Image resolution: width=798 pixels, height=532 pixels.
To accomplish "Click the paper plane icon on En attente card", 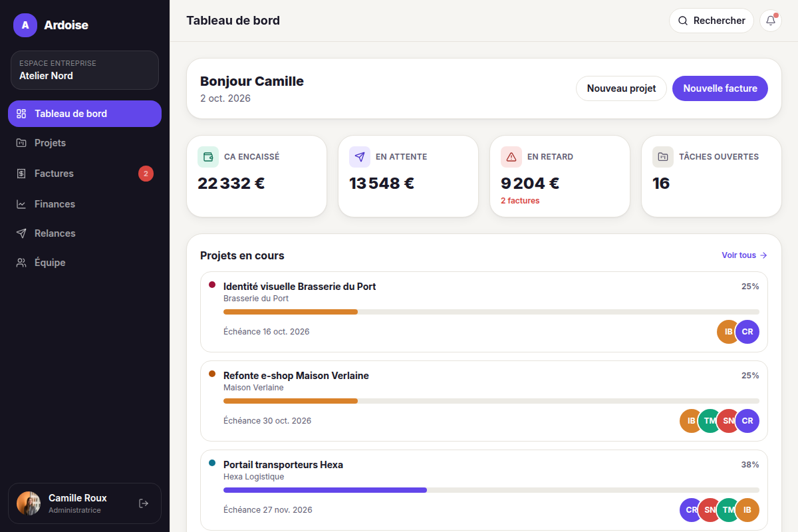I will (360, 157).
